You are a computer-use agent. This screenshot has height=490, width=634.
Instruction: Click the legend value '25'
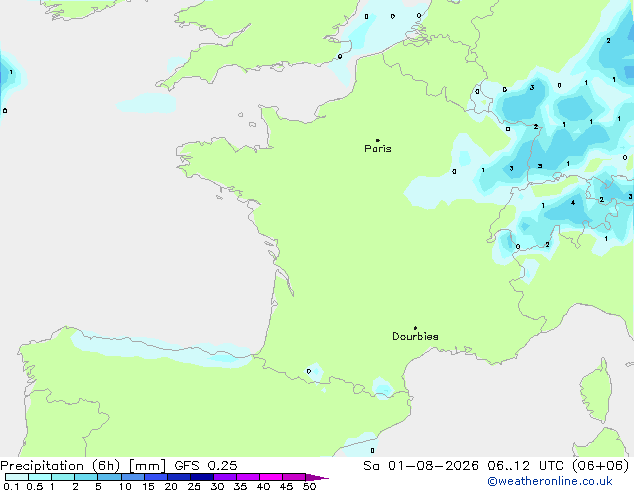coord(194,486)
